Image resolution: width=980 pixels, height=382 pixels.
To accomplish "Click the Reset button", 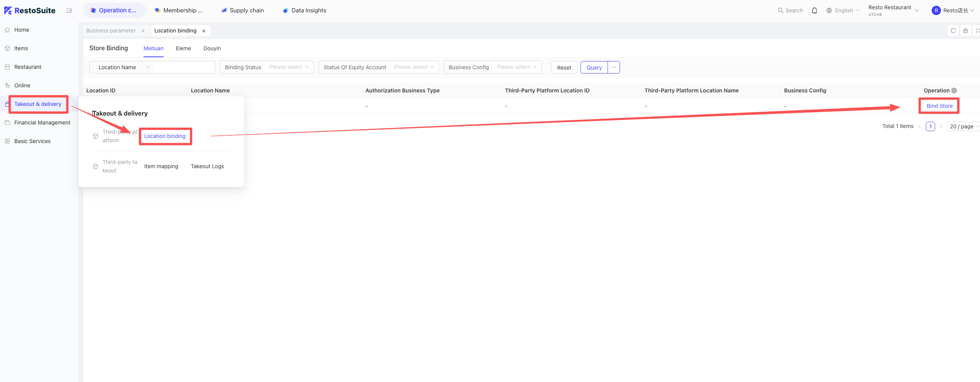I will [564, 67].
